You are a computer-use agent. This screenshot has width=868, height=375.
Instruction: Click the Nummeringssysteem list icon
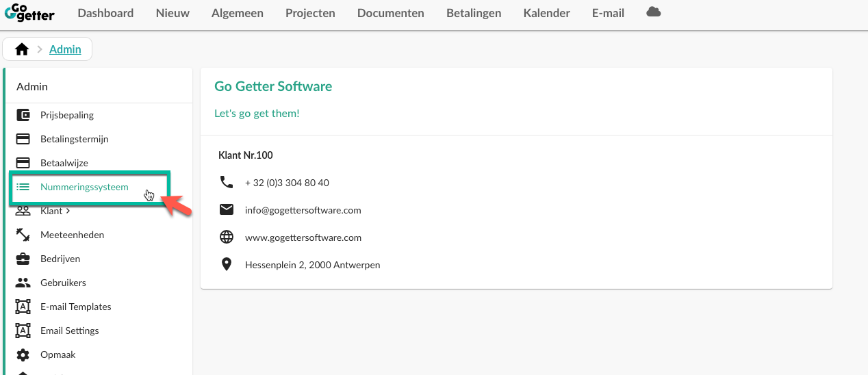[23, 187]
